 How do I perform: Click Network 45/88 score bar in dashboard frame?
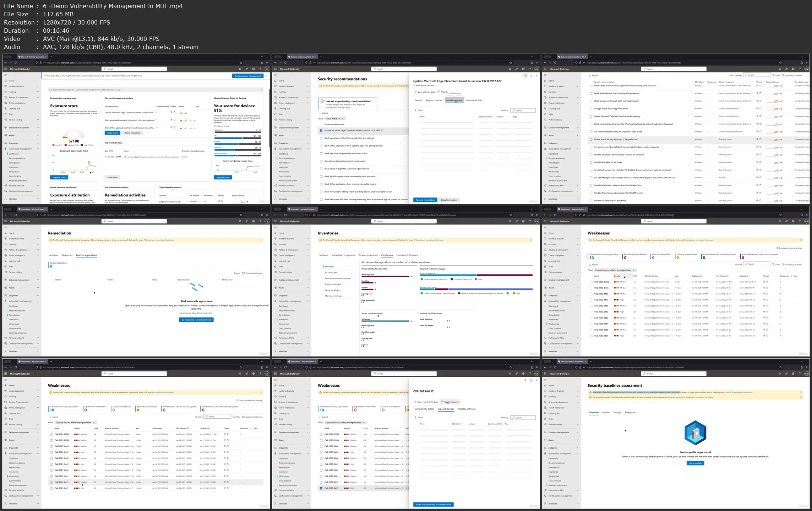point(238,144)
